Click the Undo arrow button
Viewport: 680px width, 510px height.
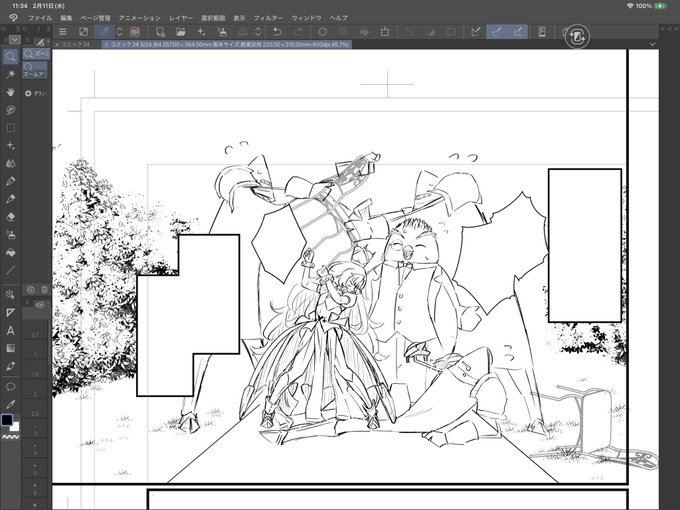click(277, 32)
